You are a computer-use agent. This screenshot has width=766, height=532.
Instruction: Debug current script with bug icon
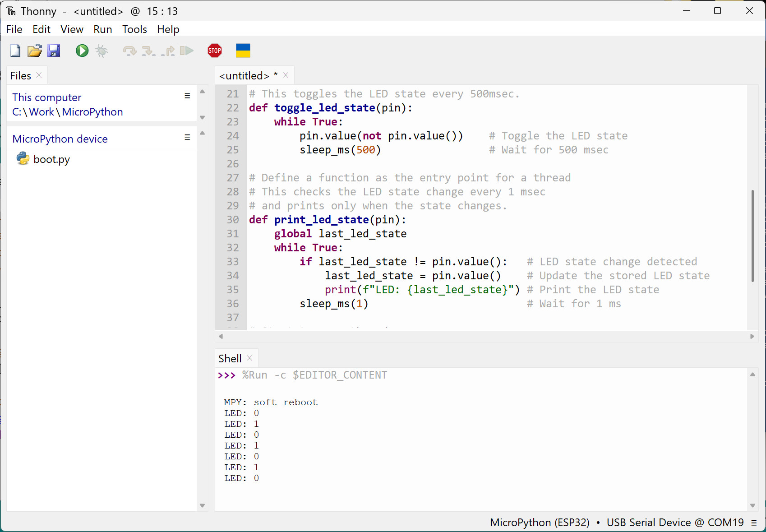[x=102, y=51]
